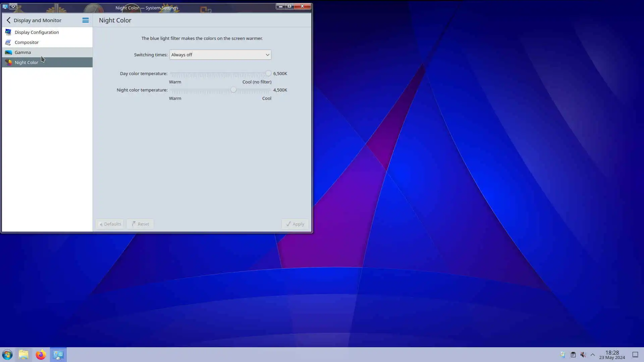Open the Compositor settings page
644x362 pixels.
[x=26, y=43]
